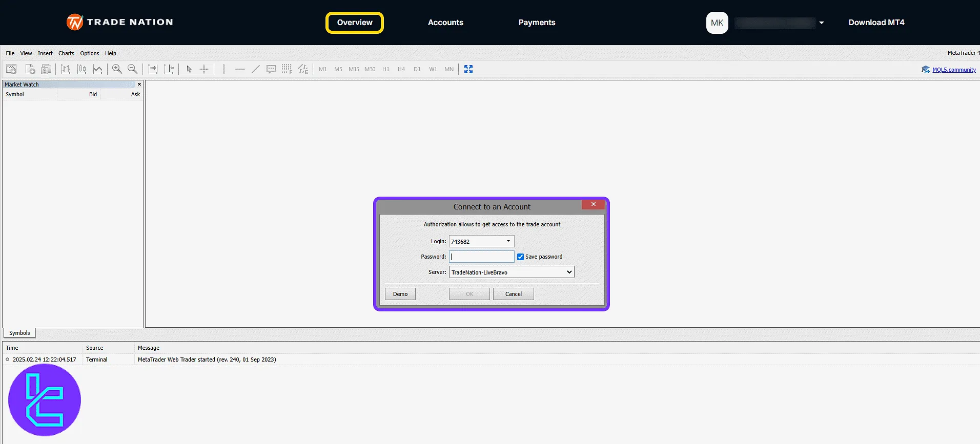Select the Symbols tab
980x444 pixels.
pyautogui.click(x=19, y=333)
